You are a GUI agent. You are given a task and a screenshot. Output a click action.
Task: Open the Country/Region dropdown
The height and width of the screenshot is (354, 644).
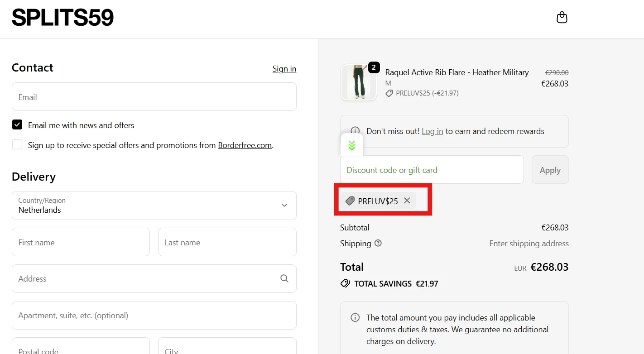point(154,206)
